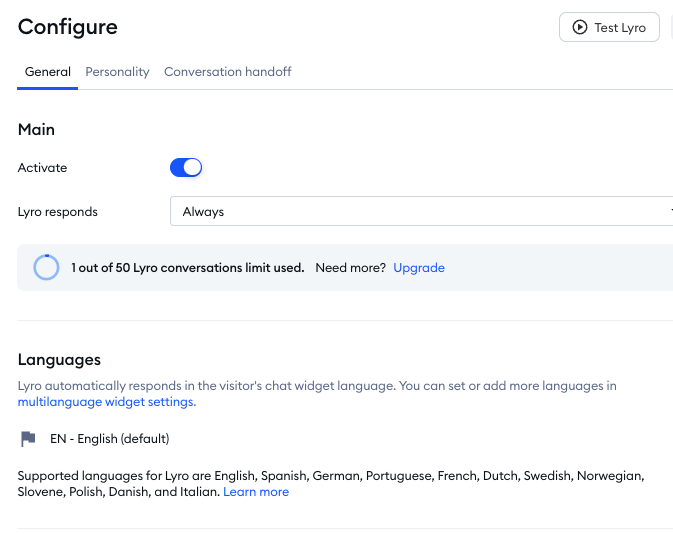
Task: Click the 'Need more?' text
Action: tap(351, 268)
